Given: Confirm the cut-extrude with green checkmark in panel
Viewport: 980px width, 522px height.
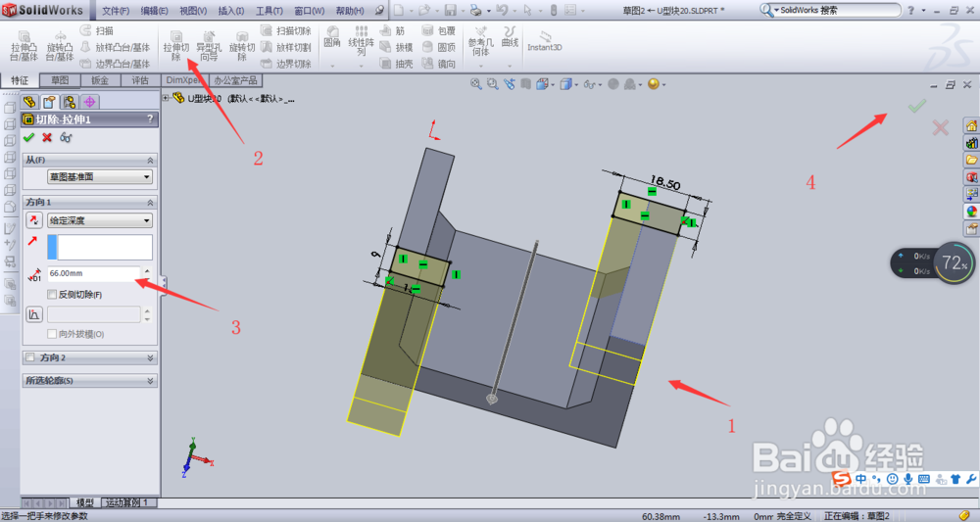Looking at the screenshot, I should pos(28,137).
